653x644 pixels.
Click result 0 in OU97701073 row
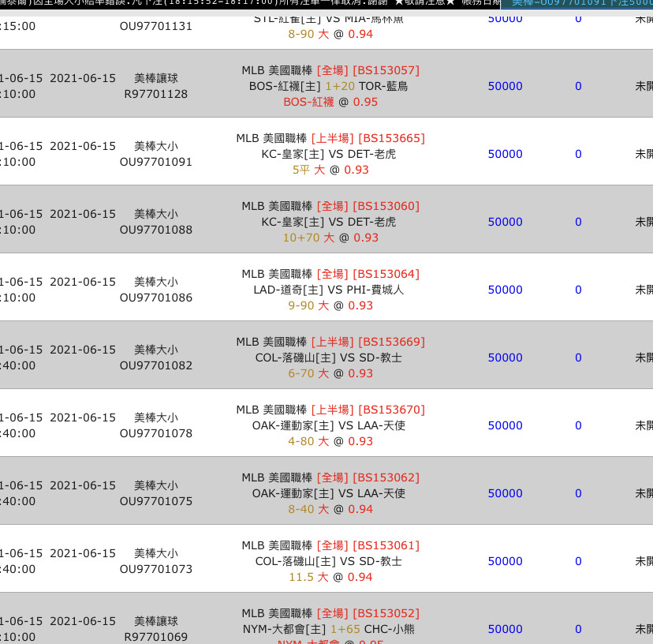coord(578,562)
